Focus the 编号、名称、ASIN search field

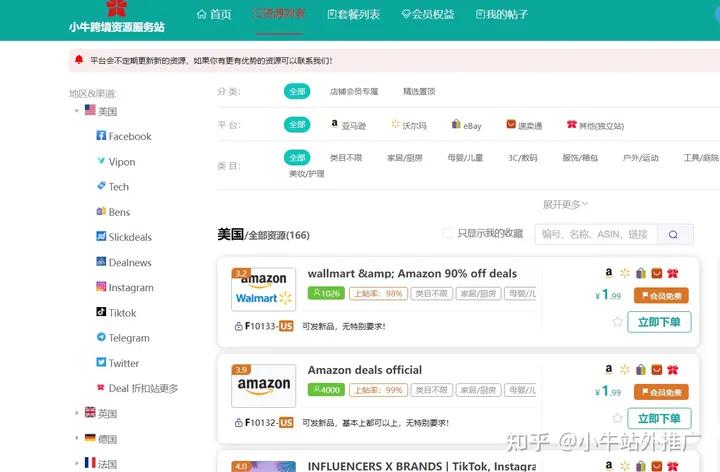click(x=596, y=234)
